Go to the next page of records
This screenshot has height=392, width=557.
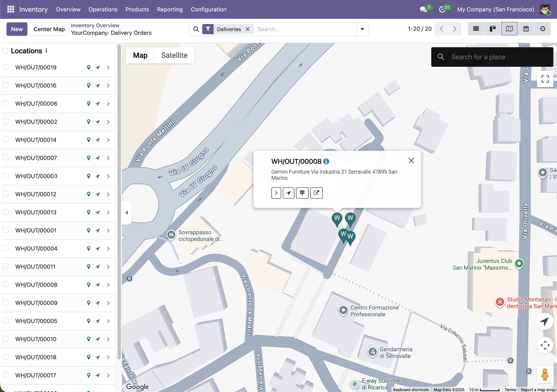coord(455,29)
